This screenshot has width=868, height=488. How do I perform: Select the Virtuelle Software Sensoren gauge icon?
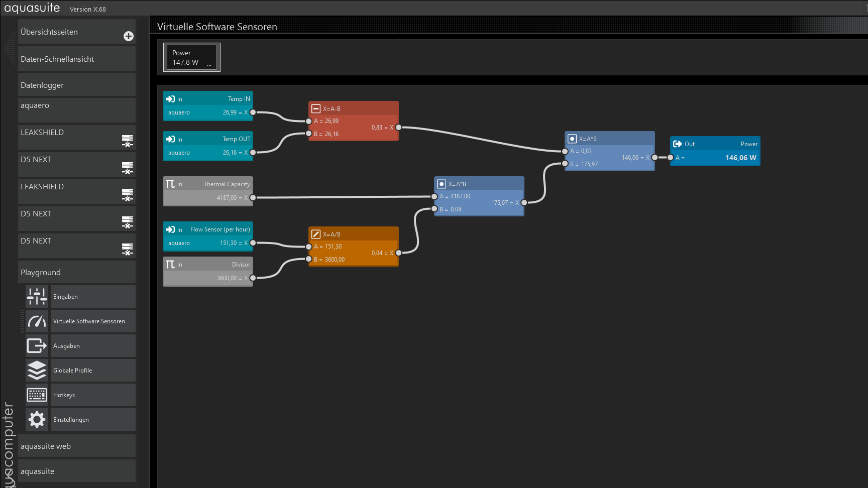coord(37,321)
